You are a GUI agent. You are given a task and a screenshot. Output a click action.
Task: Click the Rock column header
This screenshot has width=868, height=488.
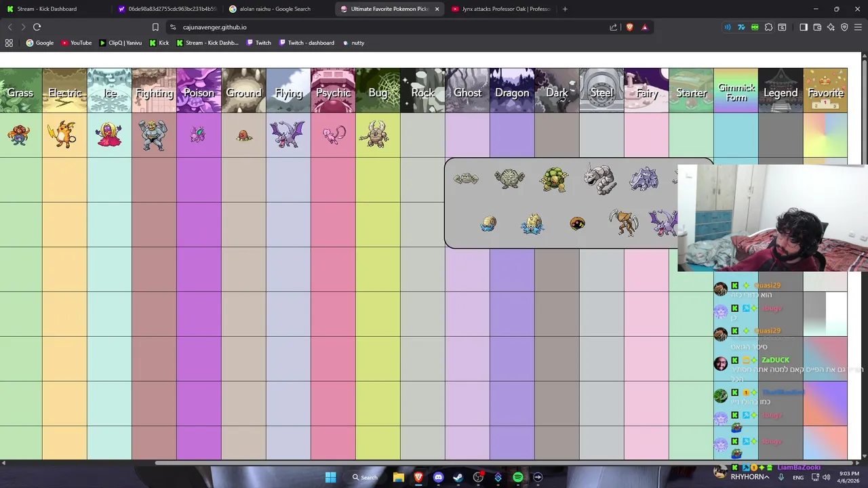[422, 90]
